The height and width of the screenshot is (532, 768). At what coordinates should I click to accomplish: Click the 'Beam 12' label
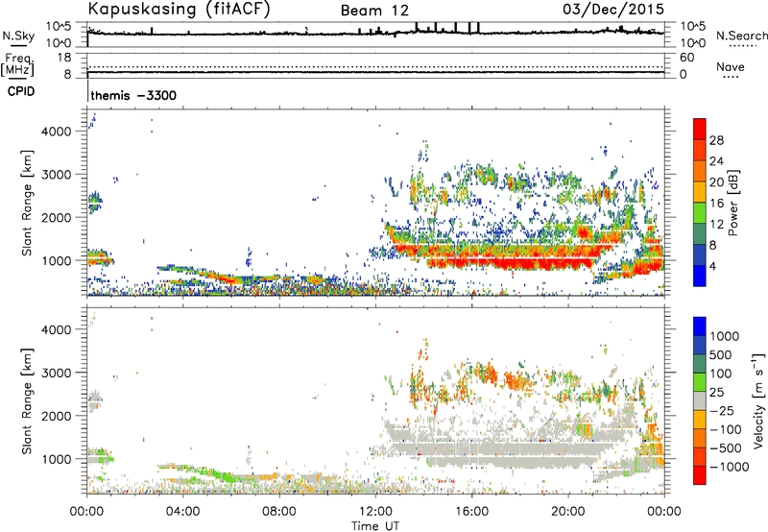point(374,11)
